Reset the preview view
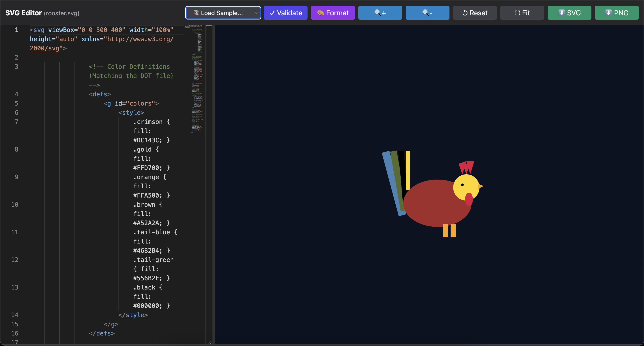The image size is (644, 346). [x=474, y=13]
